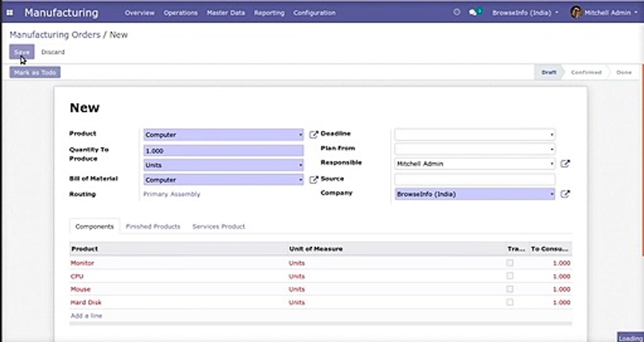The image size is (644, 342).
Task: Tick the checkbox in Hard Disk row
Action: 510,302
